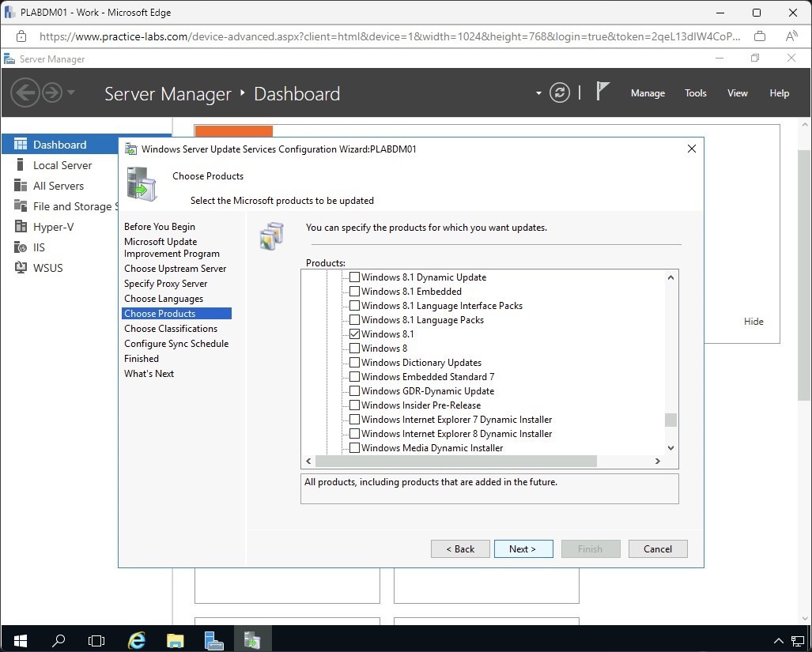This screenshot has height=652, width=812.
Task: Go to Choose Upstream Server step
Action: click(175, 269)
